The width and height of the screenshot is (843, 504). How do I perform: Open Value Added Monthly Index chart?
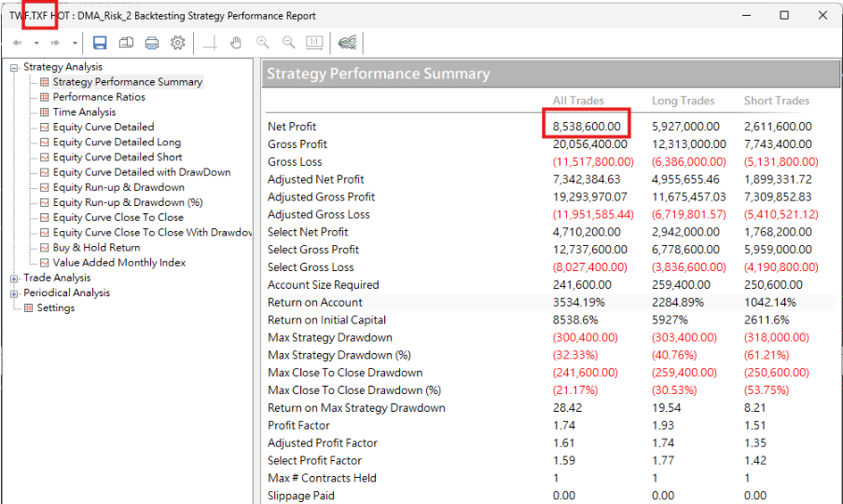point(118,262)
